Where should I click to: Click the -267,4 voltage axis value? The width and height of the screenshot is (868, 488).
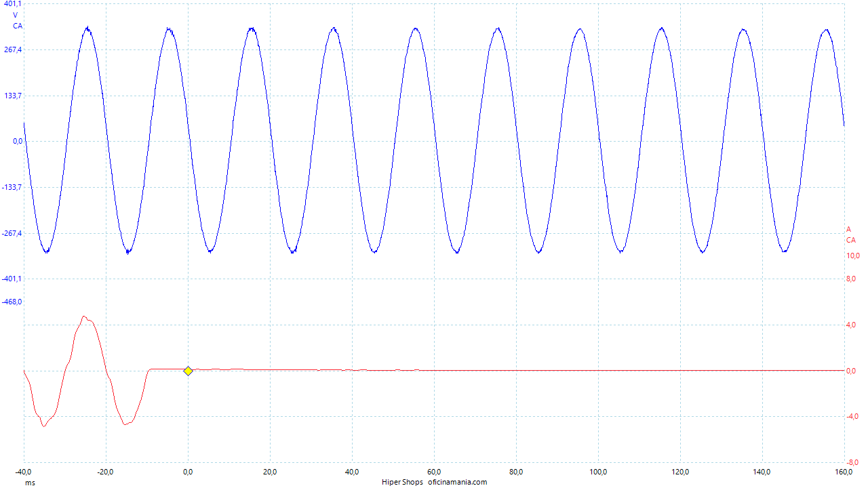click(13, 233)
